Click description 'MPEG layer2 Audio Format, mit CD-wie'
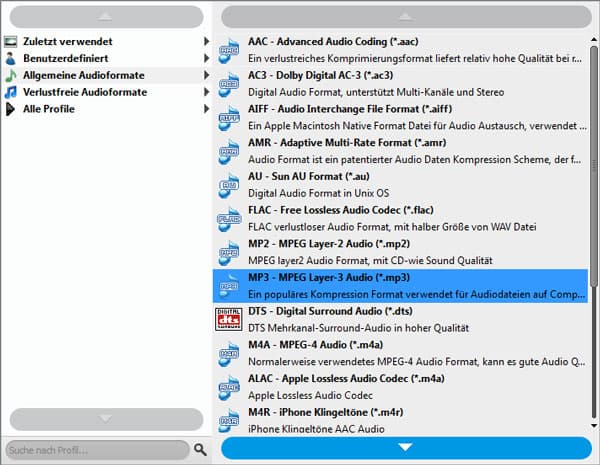 click(x=335, y=261)
